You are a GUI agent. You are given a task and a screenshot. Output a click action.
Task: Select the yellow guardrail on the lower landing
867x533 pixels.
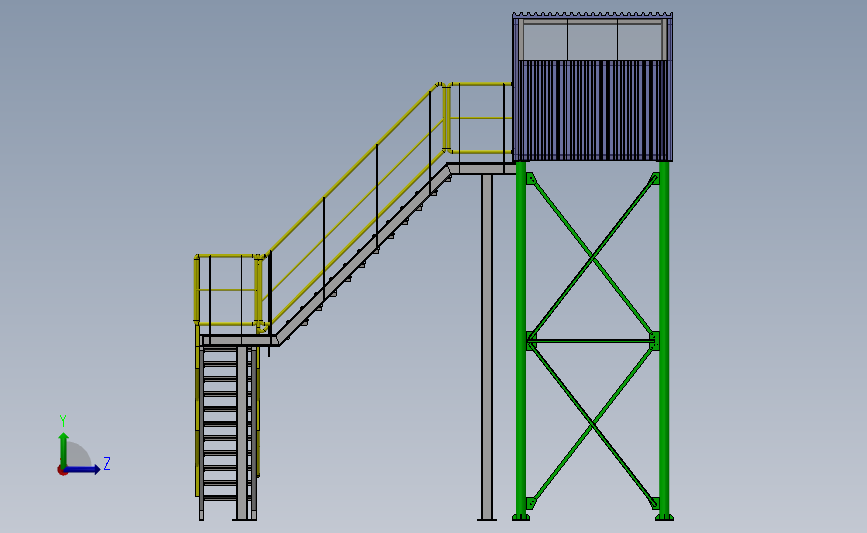(x=228, y=290)
